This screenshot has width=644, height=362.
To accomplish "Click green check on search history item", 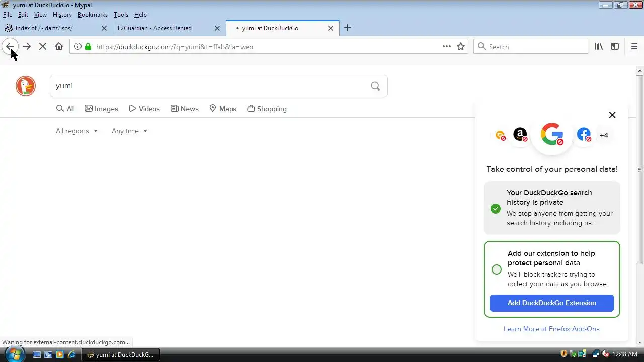I will click(x=496, y=208).
